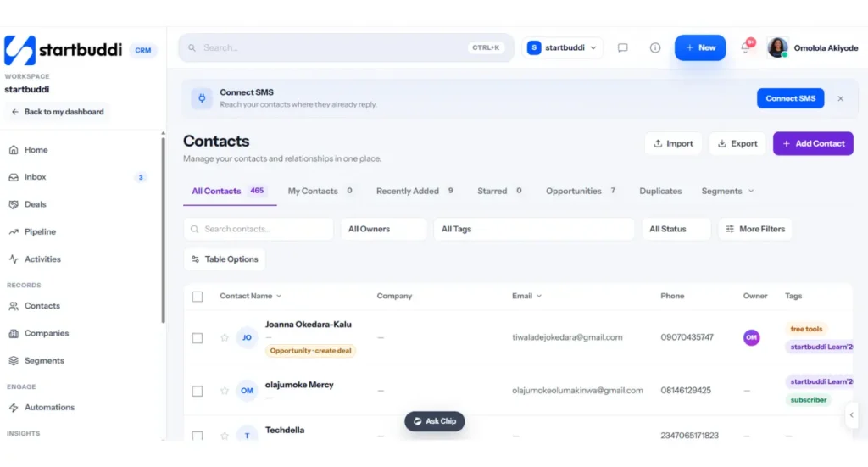Viewport: 868px width, 467px height.
Task: Click the Connect SMS button
Action: [x=791, y=98]
